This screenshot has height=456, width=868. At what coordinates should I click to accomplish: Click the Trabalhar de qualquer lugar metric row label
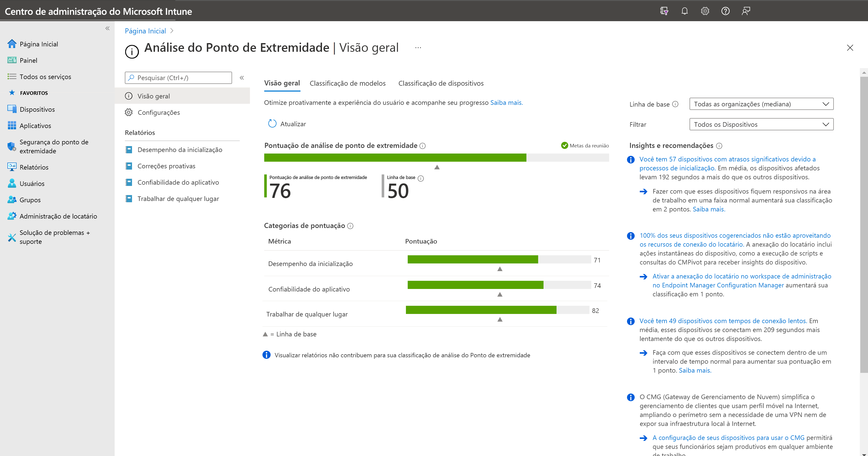(x=307, y=314)
